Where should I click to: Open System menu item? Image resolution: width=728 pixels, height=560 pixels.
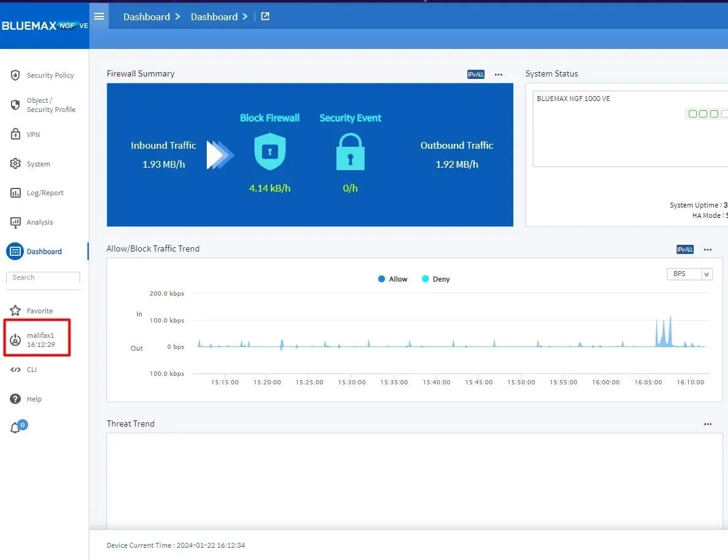tap(38, 164)
